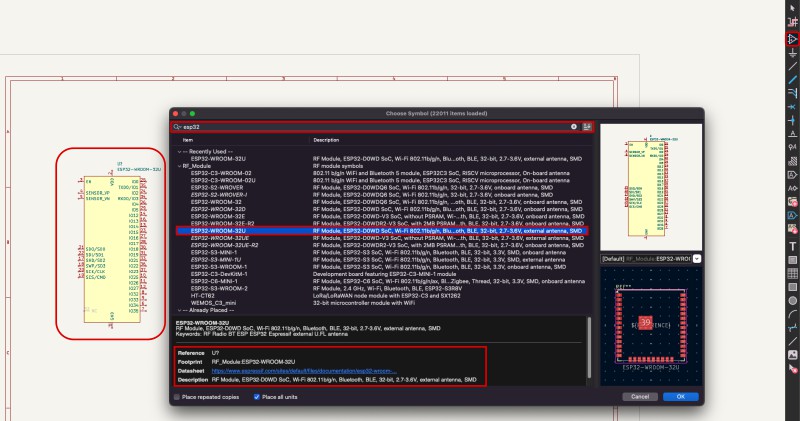Sort by the Item column header

(188, 140)
